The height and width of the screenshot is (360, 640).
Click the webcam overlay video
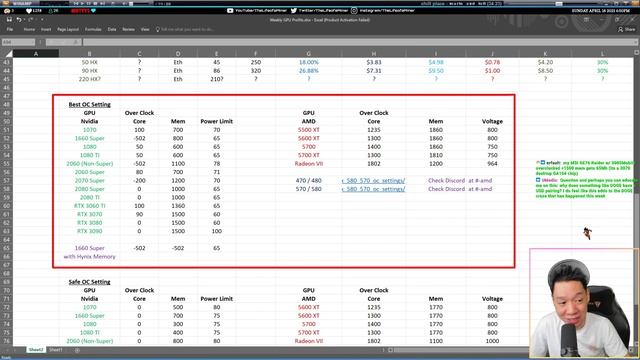[584, 303]
